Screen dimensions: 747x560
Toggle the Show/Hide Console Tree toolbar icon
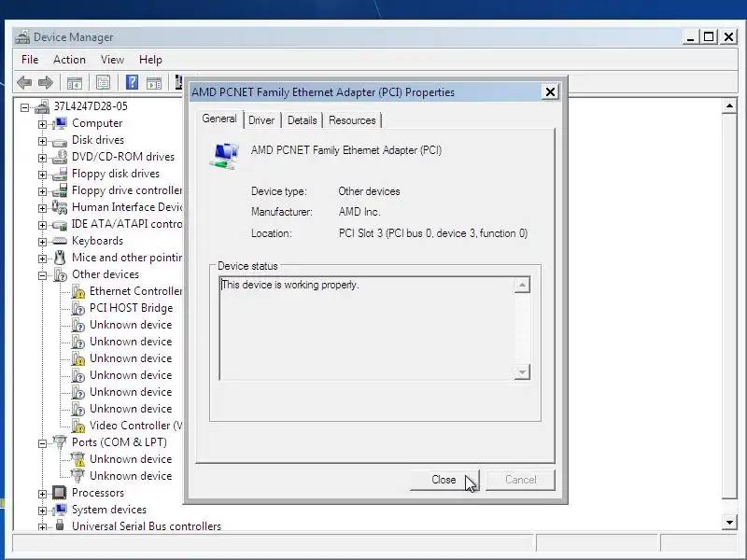coord(75,83)
